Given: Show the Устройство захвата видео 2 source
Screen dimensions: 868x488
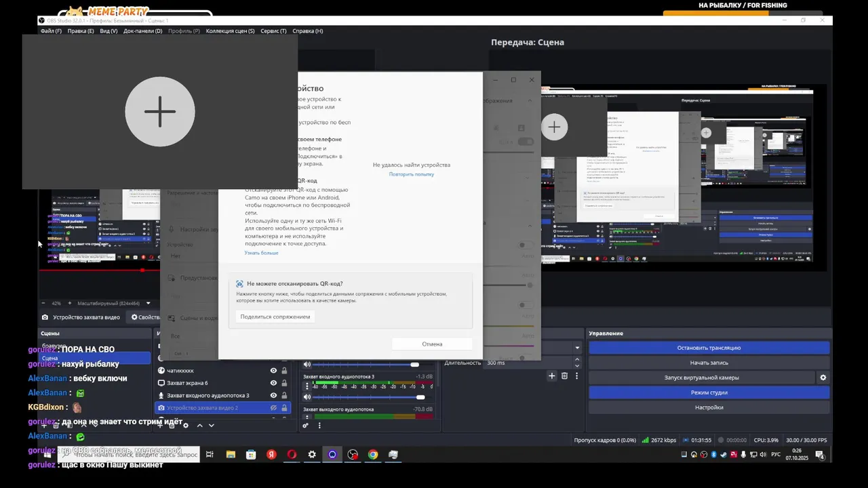Looking at the screenshot, I should 274,407.
